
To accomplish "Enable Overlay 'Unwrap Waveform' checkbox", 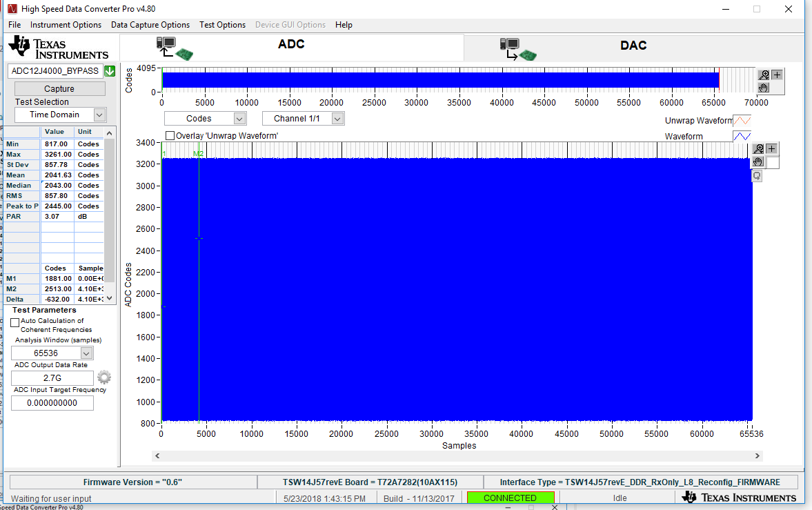I will pos(170,136).
